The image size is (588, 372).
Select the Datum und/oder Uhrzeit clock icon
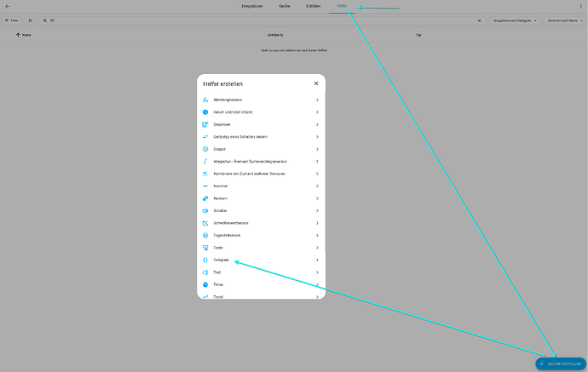coord(205,112)
